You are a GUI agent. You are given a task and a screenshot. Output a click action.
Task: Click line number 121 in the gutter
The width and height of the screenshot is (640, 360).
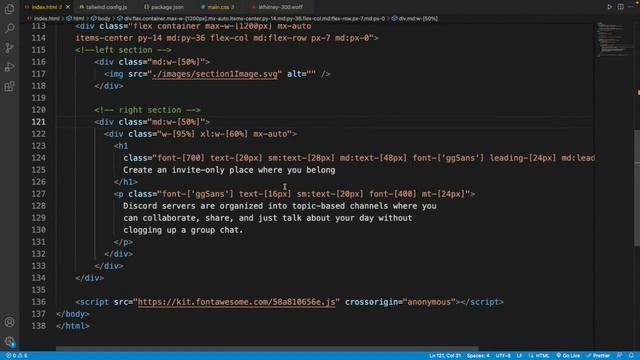tap(39, 122)
